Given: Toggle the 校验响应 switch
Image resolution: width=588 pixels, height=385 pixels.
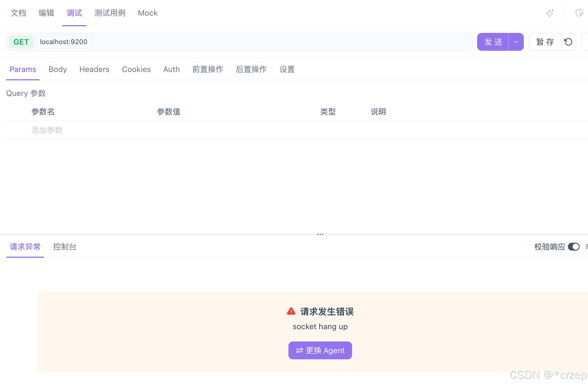Looking at the screenshot, I should coord(574,247).
